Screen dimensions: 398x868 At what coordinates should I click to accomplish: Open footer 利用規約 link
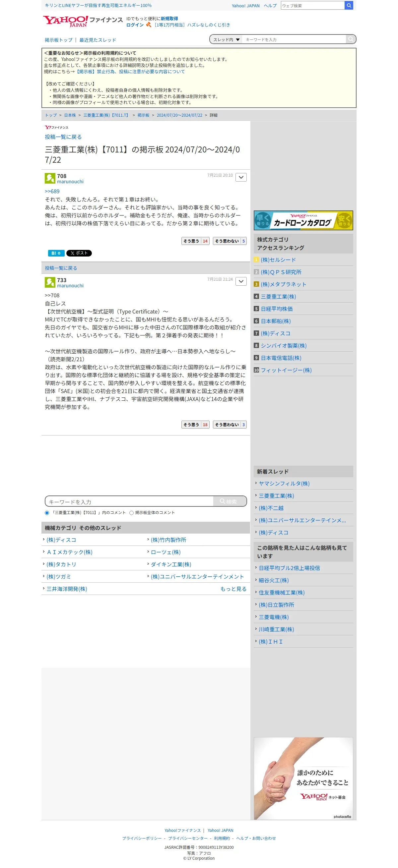point(222,839)
